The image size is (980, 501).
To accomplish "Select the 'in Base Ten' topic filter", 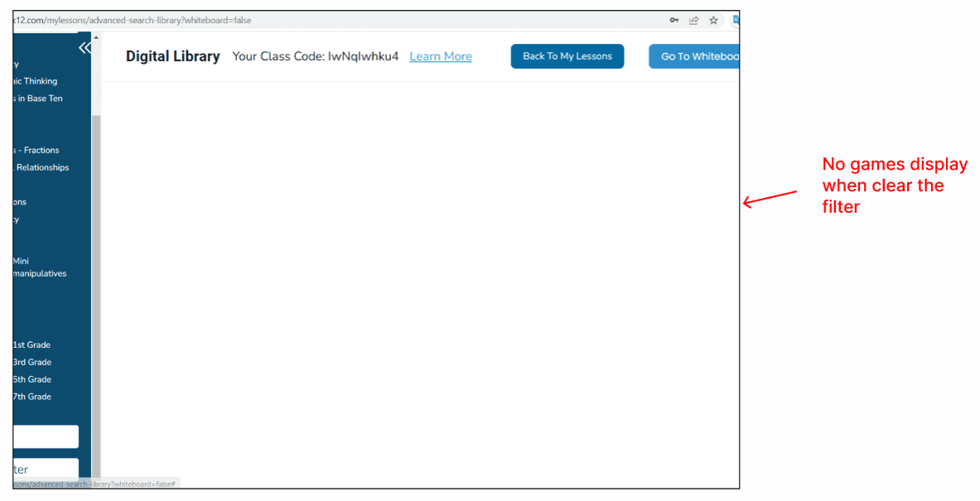I will point(37,98).
